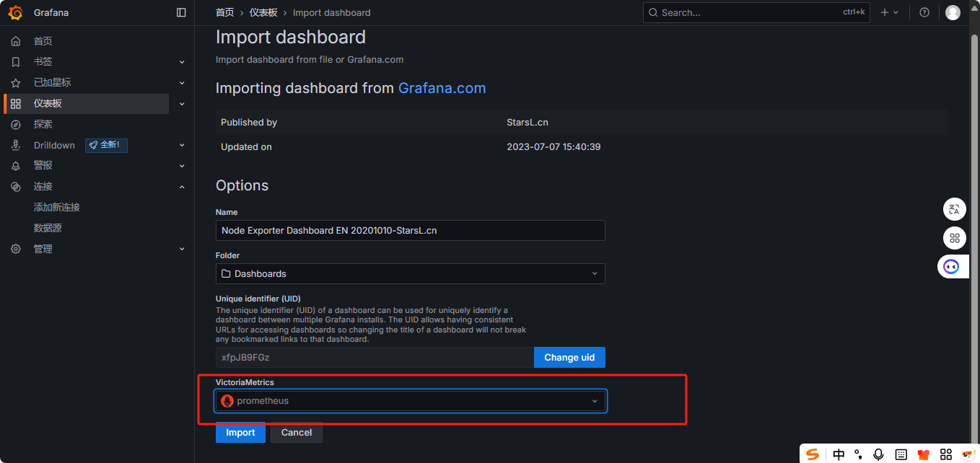980x463 pixels.
Task: Click the UID field xfpJB9FGz
Action: click(375, 358)
